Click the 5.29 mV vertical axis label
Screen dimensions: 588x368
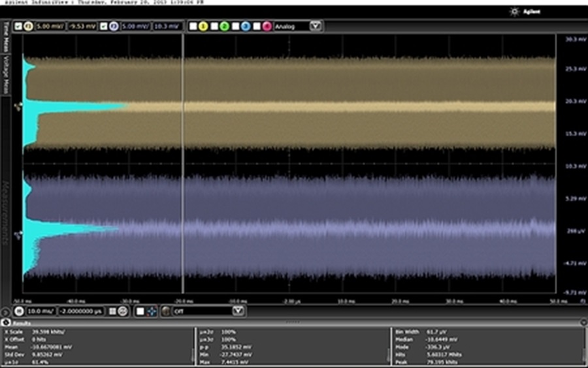(576, 198)
